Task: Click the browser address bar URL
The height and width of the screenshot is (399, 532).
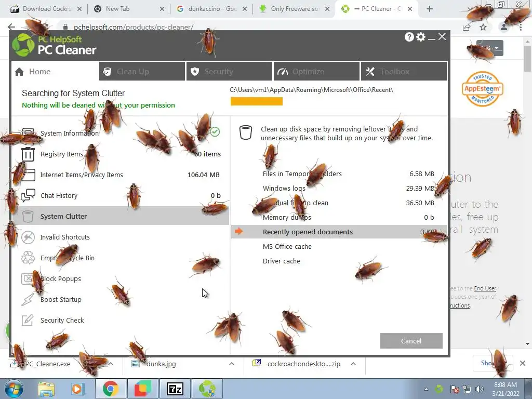Action: click(134, 27)
